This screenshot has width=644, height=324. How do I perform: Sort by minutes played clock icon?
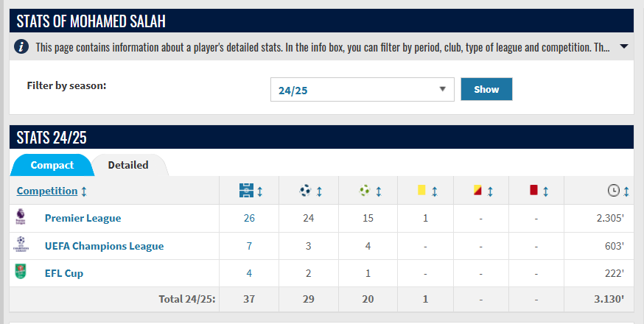click(613, 191)
